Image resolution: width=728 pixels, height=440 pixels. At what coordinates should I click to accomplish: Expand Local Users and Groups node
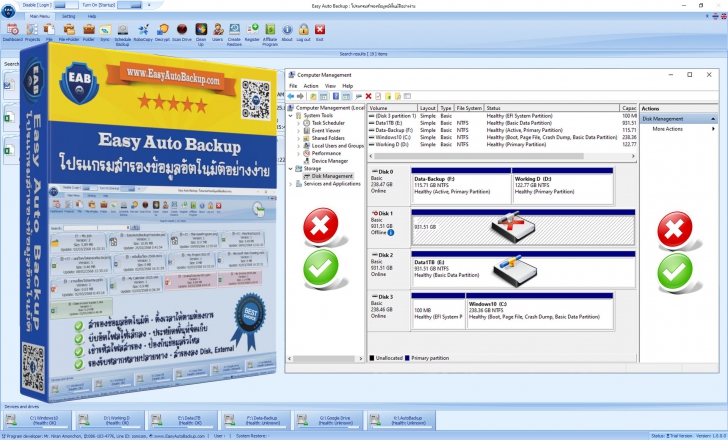pyautogui.click(x=299, y=146)
